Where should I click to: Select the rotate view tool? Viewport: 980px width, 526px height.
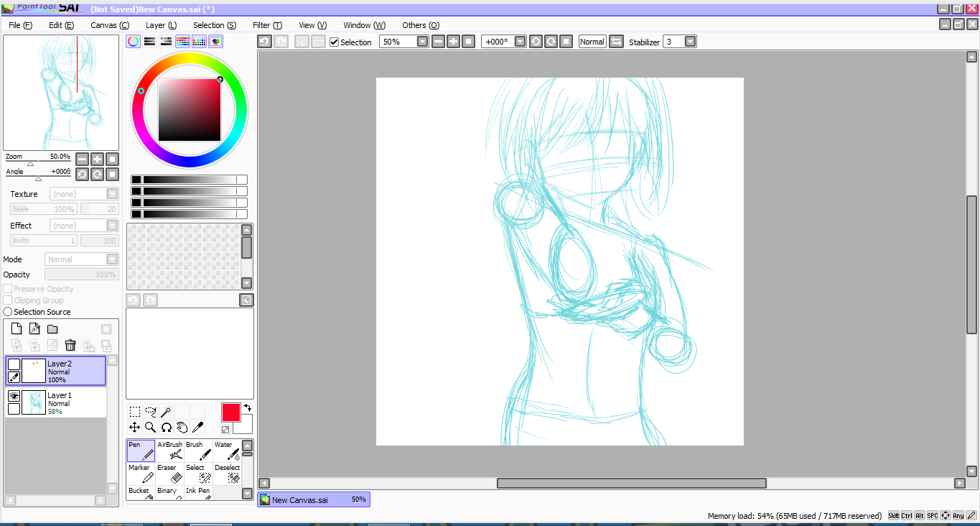tap(167, 428)
